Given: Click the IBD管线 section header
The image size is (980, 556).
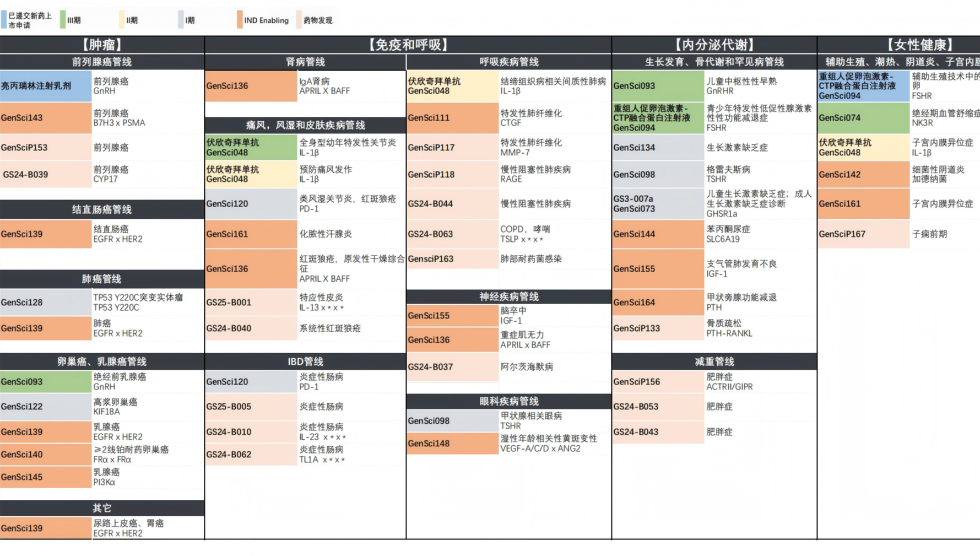Looking at the screenshot, I should 305,361.
